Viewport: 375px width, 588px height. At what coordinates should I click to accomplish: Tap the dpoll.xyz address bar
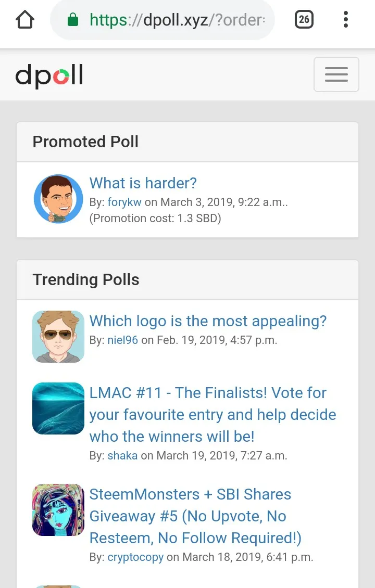177,20
